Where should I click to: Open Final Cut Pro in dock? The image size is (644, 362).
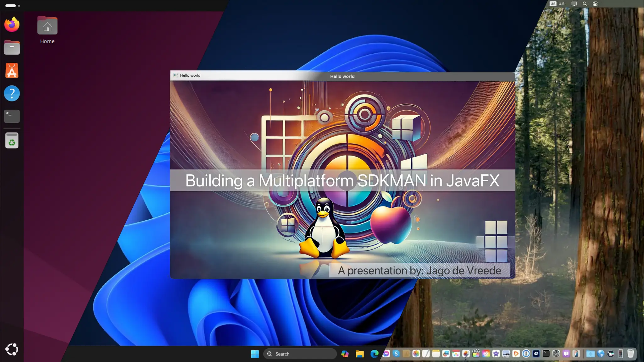coord(476,354)
